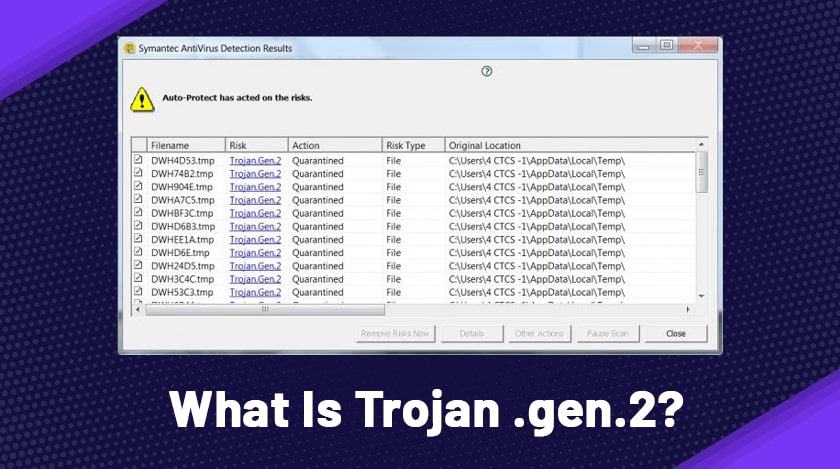Click the vertical scrollbar down arrow
Screen dimensions: 840x469
[701, 296]
